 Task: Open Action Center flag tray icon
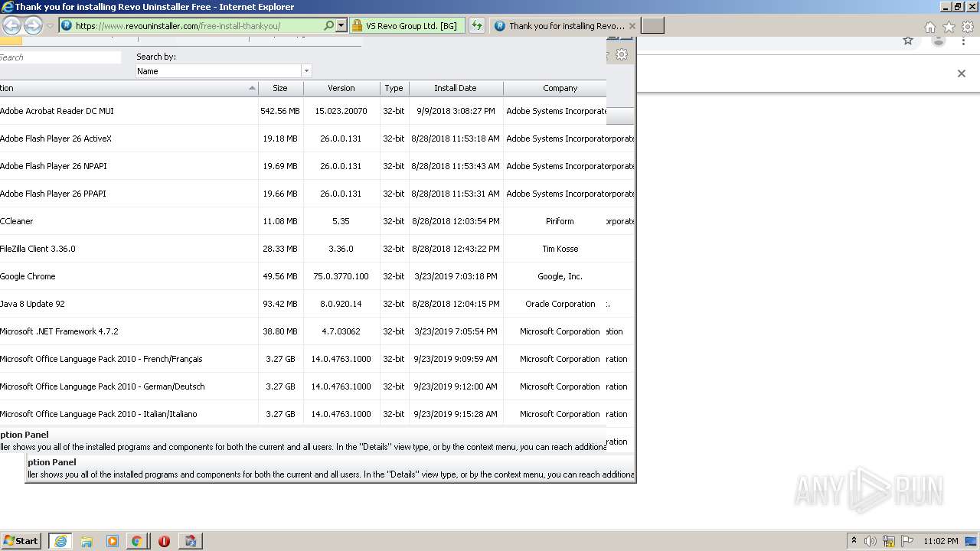907,541
